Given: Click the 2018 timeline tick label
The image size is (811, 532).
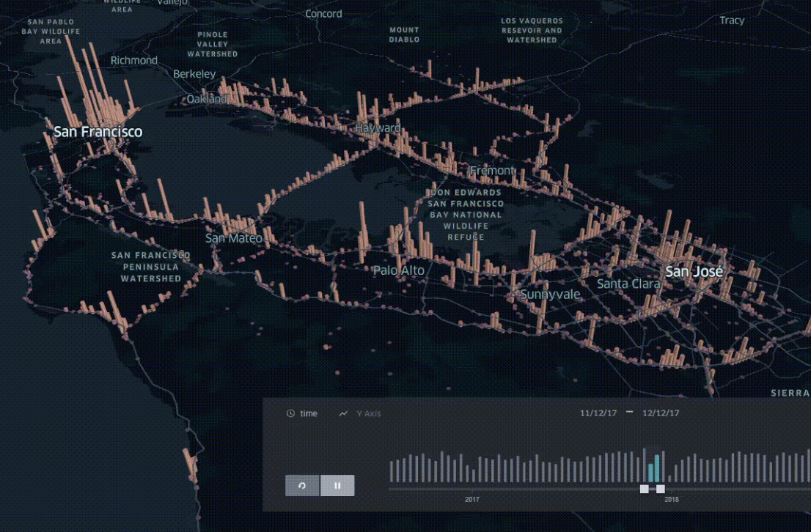Looking at the screenshot, I should pos(672,500).
